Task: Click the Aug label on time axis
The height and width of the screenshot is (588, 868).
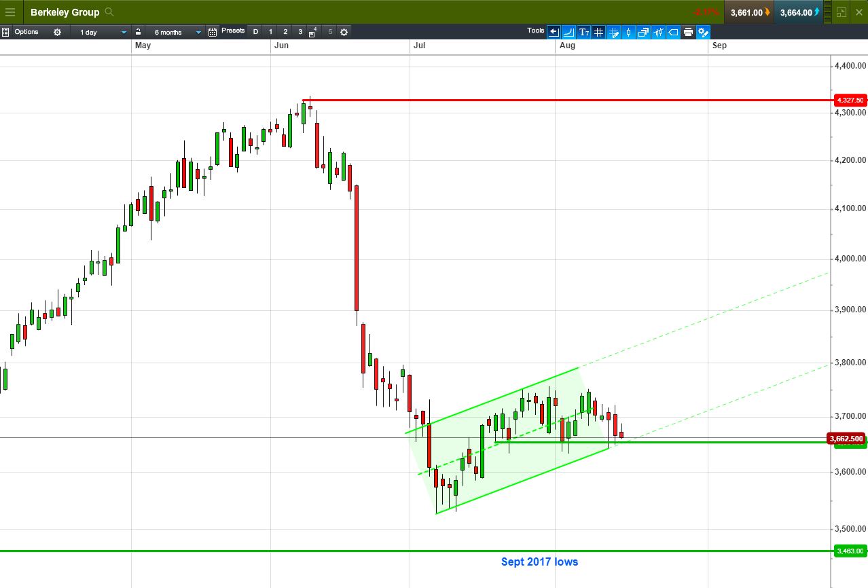Action: tap(568, 45)
